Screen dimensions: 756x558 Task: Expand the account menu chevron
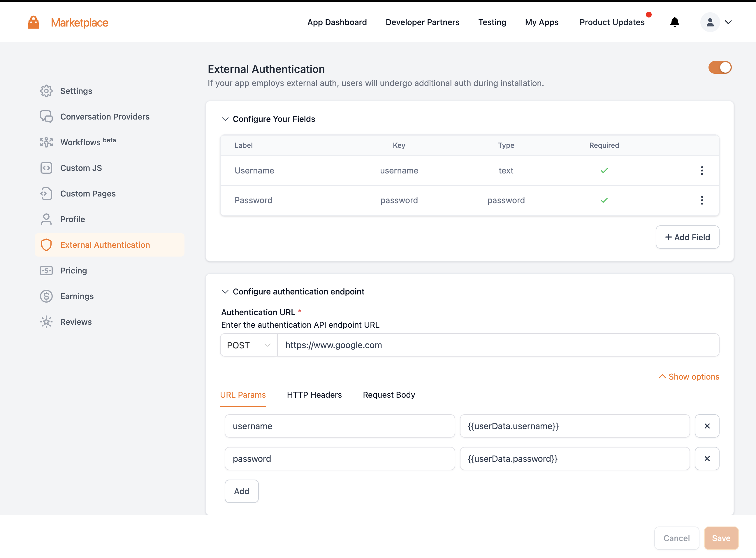[x=728, y=22]
